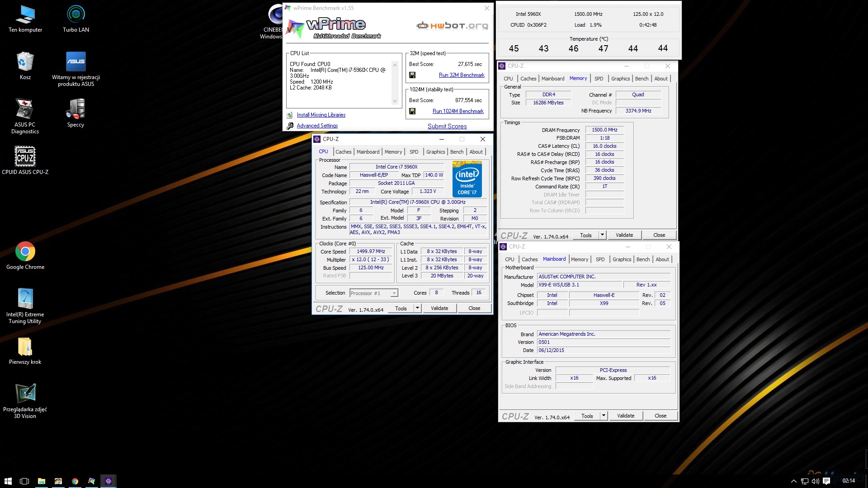Open Graphics tab in Mainboard window
This screenshot has width=868, height=488.
click(x=622, y=259)
